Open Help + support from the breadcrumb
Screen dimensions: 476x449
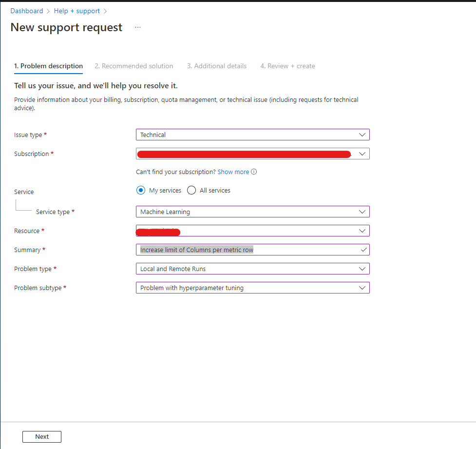(x=76, y=11)
